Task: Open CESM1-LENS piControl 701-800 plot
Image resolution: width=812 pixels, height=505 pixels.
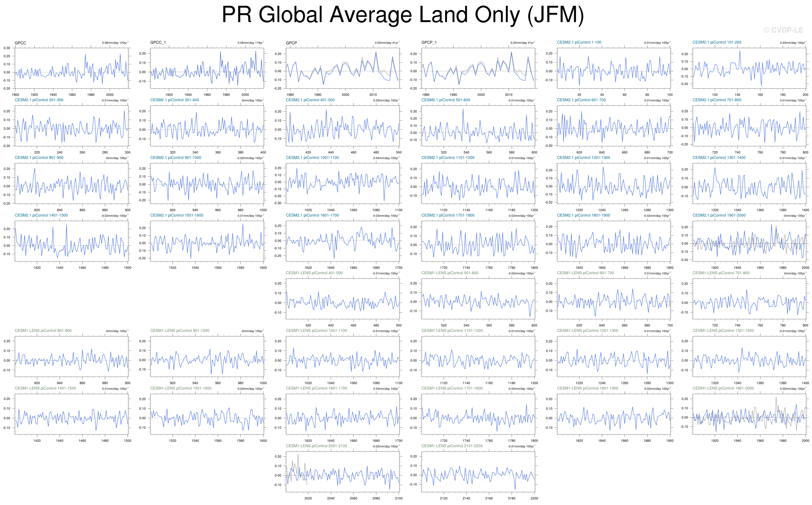Action: point(749,299)
